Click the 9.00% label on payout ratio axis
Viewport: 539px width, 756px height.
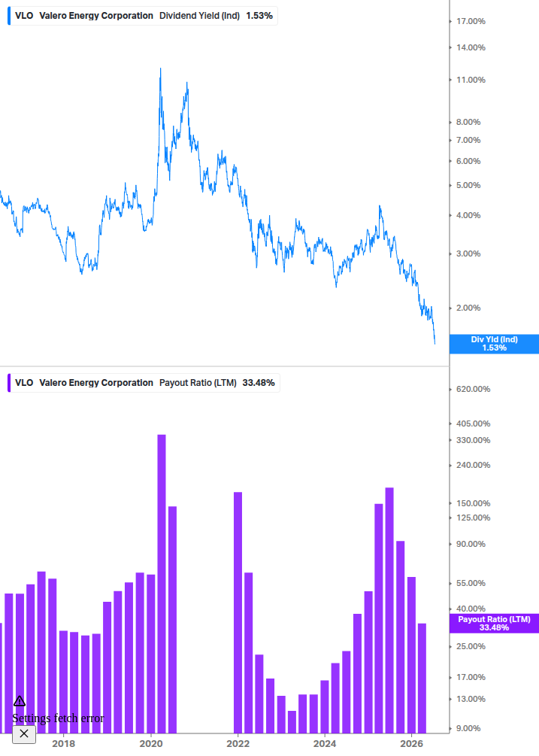468,728
